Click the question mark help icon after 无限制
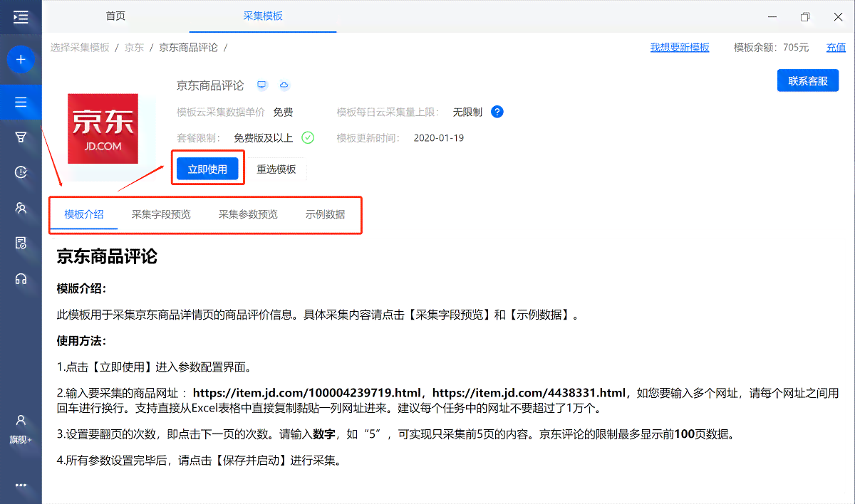Viewport: 855px width, 504px height. point(497,112)
